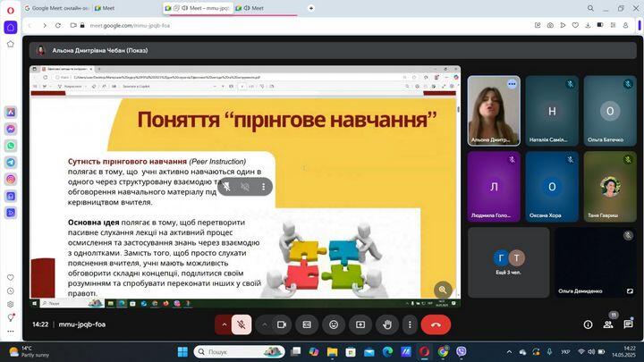The image size is (644, 362).
Task: Open more options in the Meet toolbar
Action: click(410, 324)
